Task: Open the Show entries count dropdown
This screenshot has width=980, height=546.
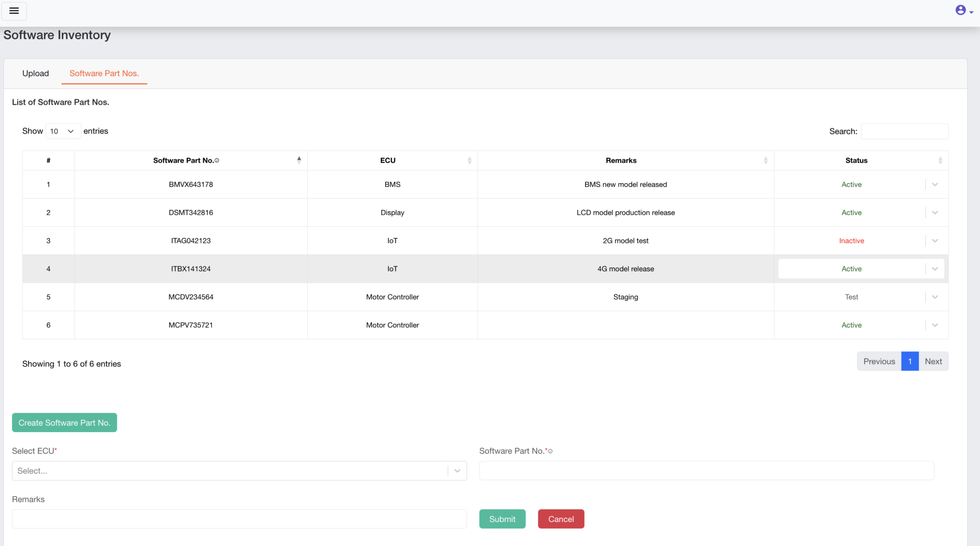Action: click(63, 131)
